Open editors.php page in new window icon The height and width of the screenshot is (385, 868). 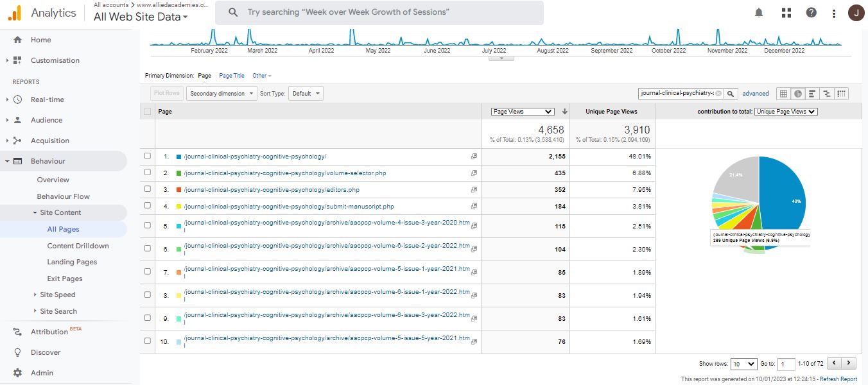coord(474,190)
